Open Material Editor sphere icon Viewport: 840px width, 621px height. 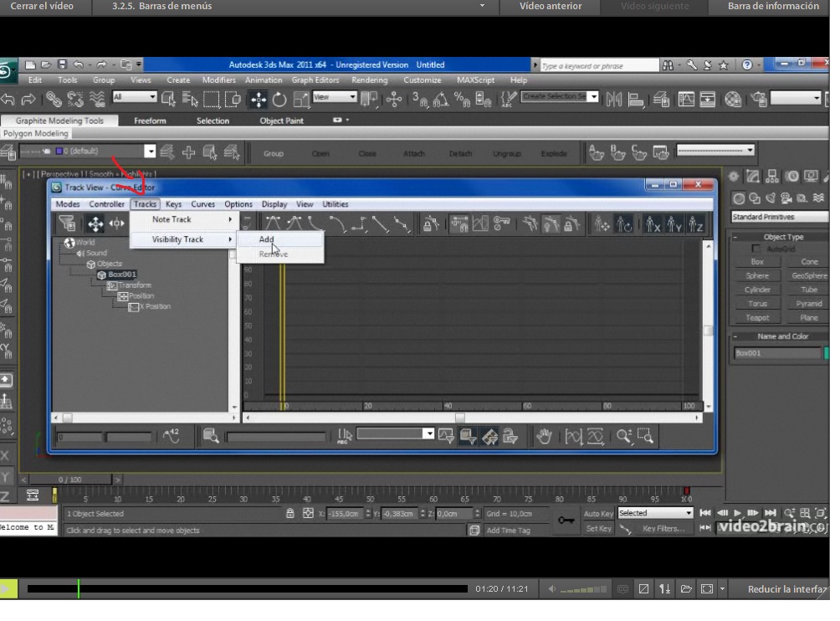point(733,99)
